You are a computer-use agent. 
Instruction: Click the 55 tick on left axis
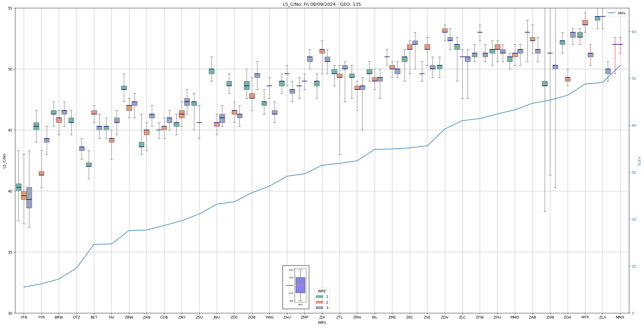[x=10, y=8]
